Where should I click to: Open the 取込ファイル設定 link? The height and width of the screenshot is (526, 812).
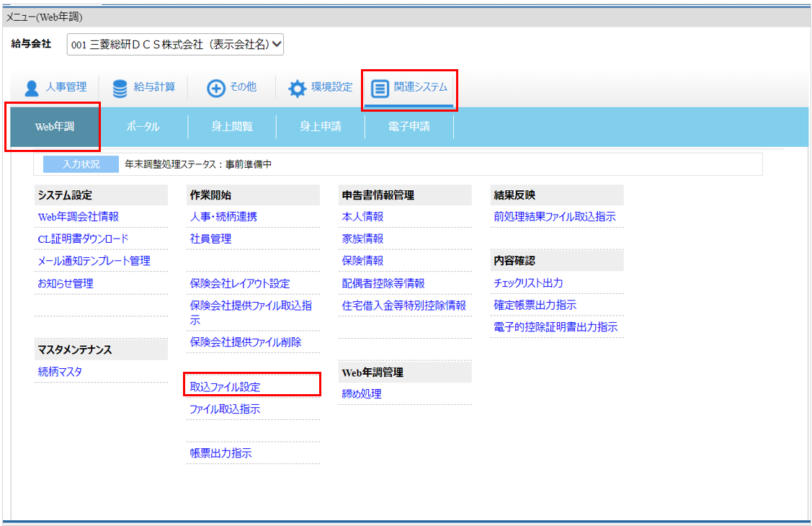point(225,387)
